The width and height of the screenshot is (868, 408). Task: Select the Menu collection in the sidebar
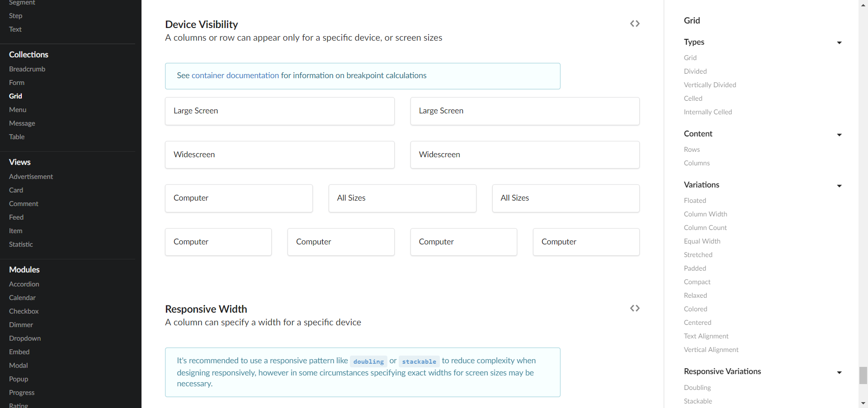click(x=17, y=109)
